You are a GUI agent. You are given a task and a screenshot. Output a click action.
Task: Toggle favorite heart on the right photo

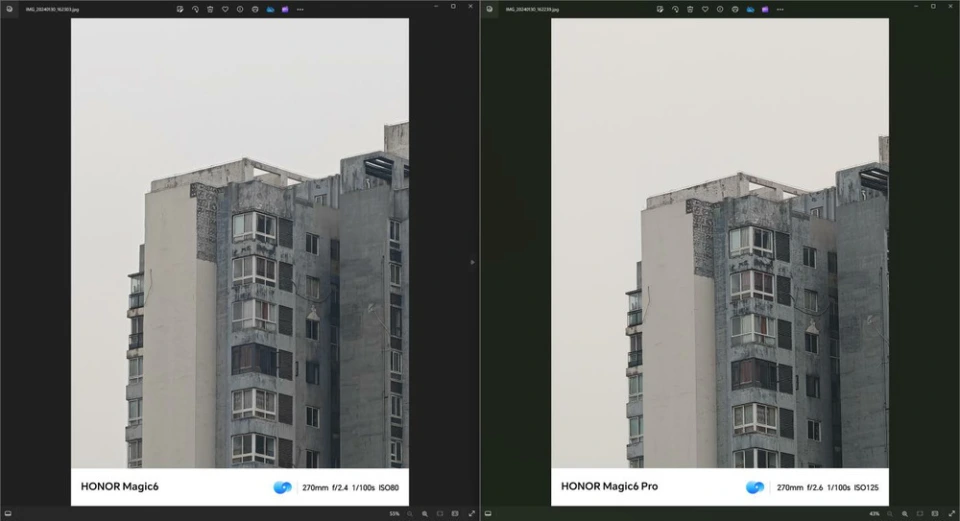[x=705, y=9]
